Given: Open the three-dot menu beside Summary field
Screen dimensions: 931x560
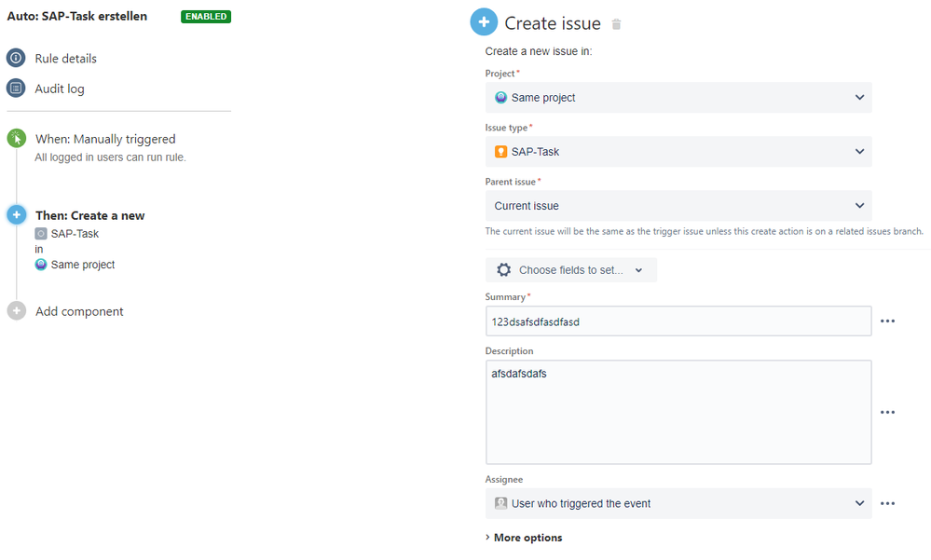Looking at the screenshot, I should 887,321.
